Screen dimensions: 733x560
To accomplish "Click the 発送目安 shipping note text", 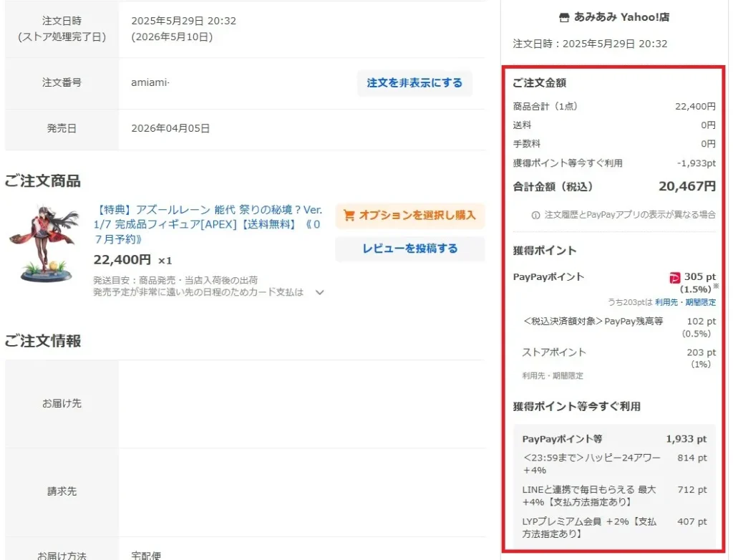I will 198,286.
